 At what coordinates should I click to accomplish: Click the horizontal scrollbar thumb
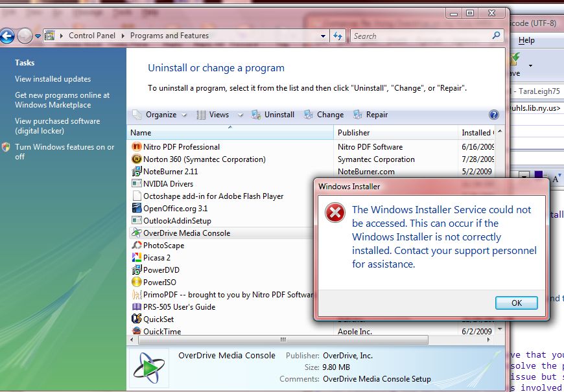(x=283, y=340)
